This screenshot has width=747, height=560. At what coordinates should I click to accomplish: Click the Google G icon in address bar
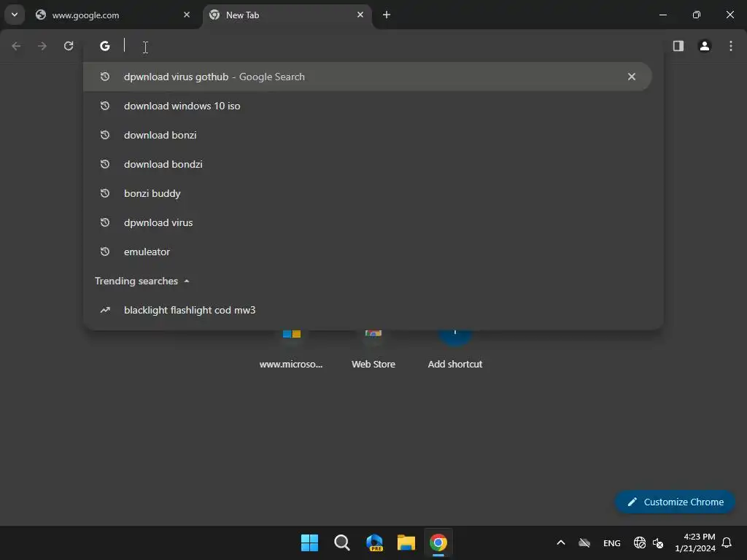(105, 46)
